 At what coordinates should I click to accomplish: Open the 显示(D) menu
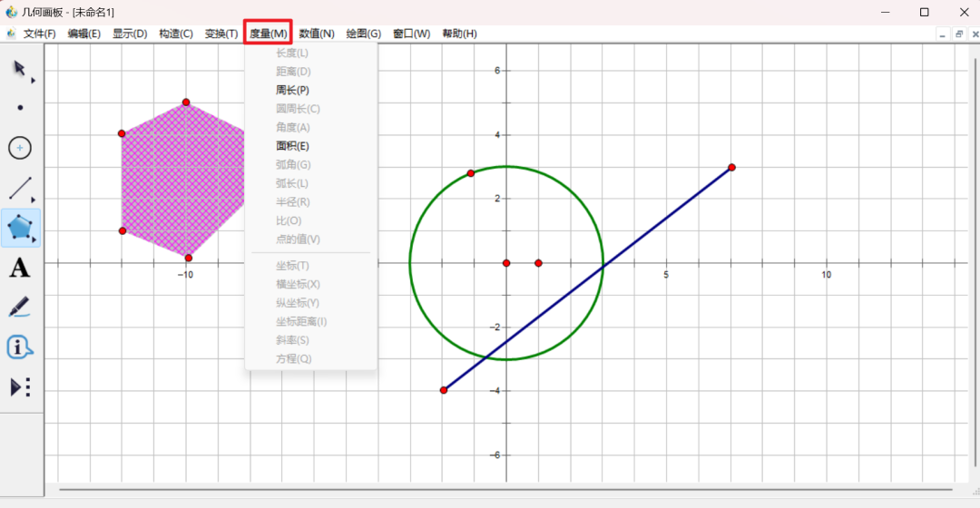(130, 34)
